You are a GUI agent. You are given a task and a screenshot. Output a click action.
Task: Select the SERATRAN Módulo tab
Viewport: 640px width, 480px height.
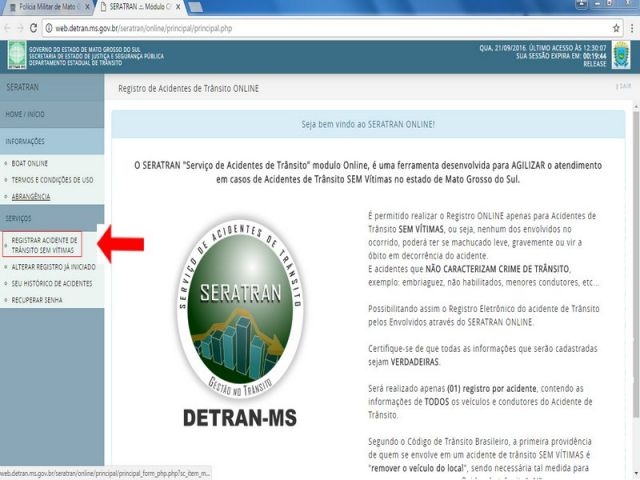click(139, 7)
